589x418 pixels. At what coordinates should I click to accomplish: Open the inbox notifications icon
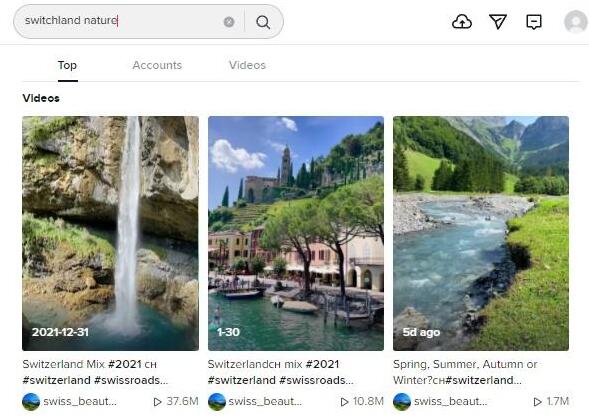(534, 22)
